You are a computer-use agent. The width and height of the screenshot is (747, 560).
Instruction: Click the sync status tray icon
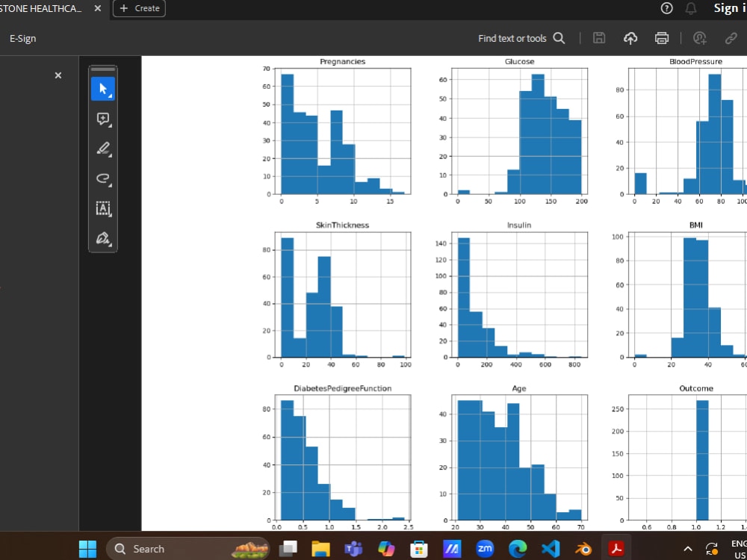[712, 549]
